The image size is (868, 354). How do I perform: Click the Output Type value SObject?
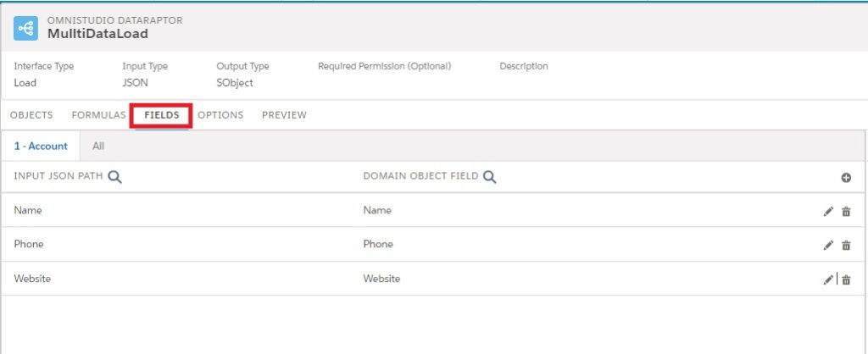click(x=235, y=83)
